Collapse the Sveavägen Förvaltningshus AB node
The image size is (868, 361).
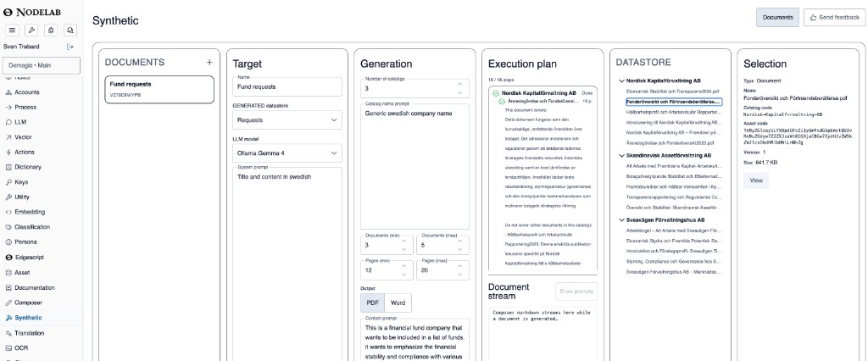pyautogui.click(x=621, y=220)
